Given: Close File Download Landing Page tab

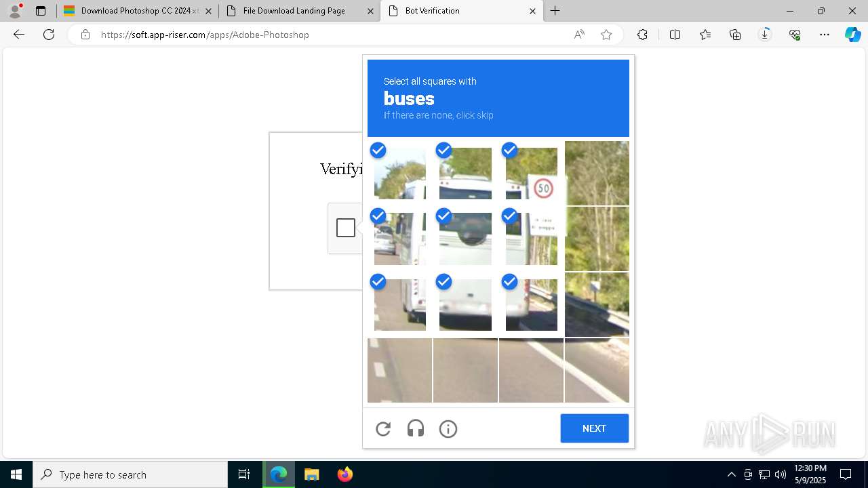Looking at the screenshot, I should [370, 11].
